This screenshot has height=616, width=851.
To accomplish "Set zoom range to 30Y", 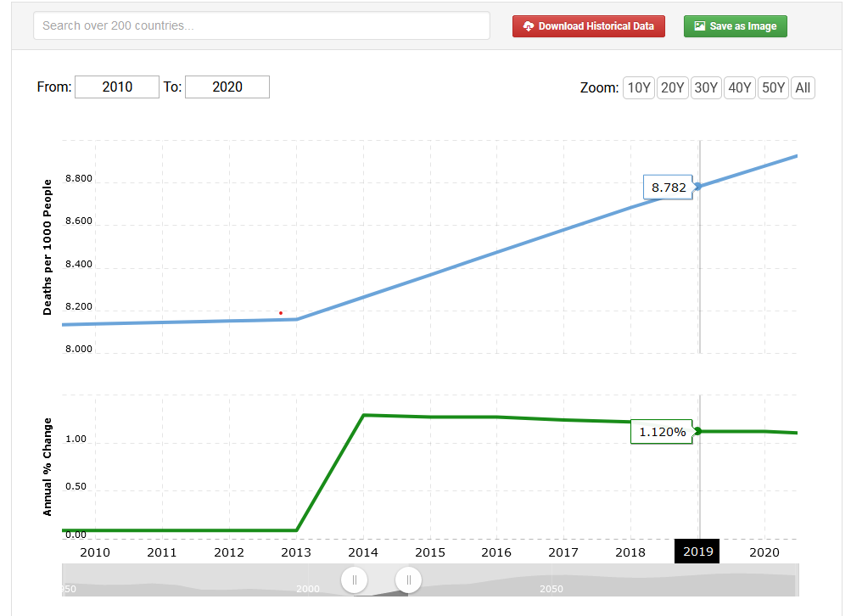I will coord(706,87).
